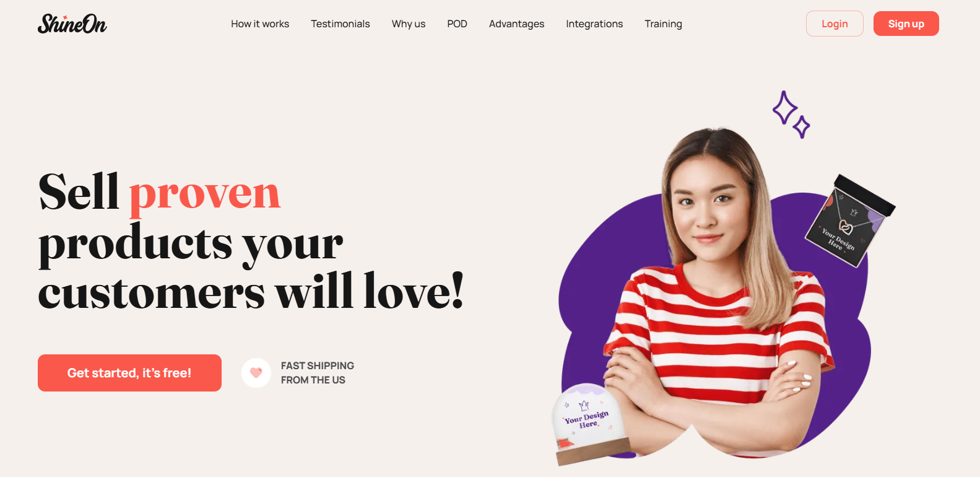Screen dimensions: 980x477
Task: Click the ShineOn logo
Action: tap(72, 24)
